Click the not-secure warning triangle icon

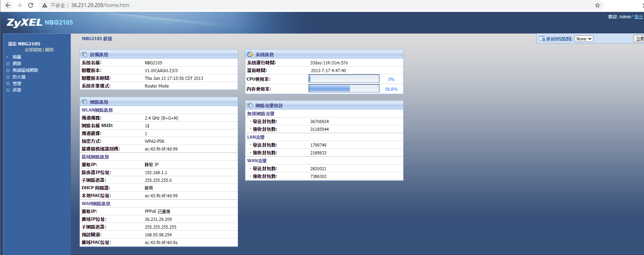(x=44, y=5)
